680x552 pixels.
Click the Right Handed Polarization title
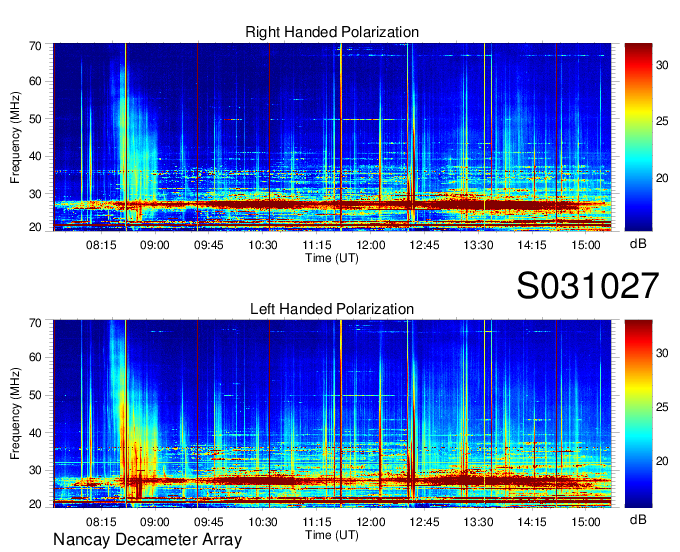coord(332,32)
